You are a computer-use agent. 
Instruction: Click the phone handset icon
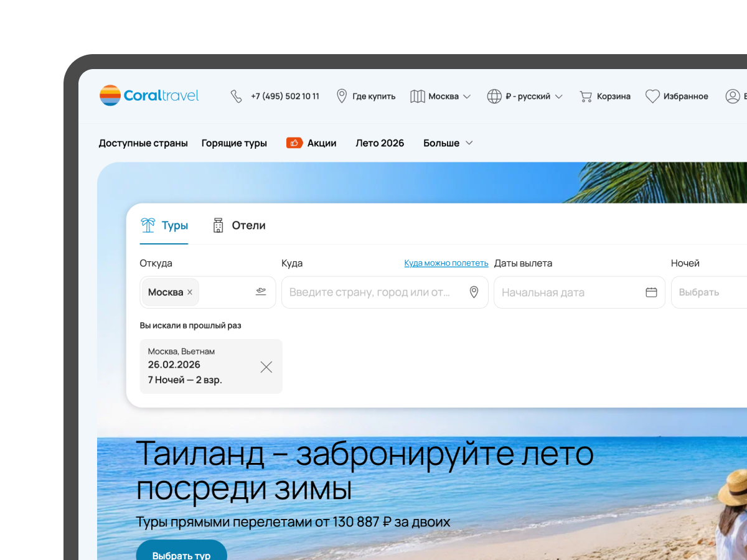click(x=237, y=96)
